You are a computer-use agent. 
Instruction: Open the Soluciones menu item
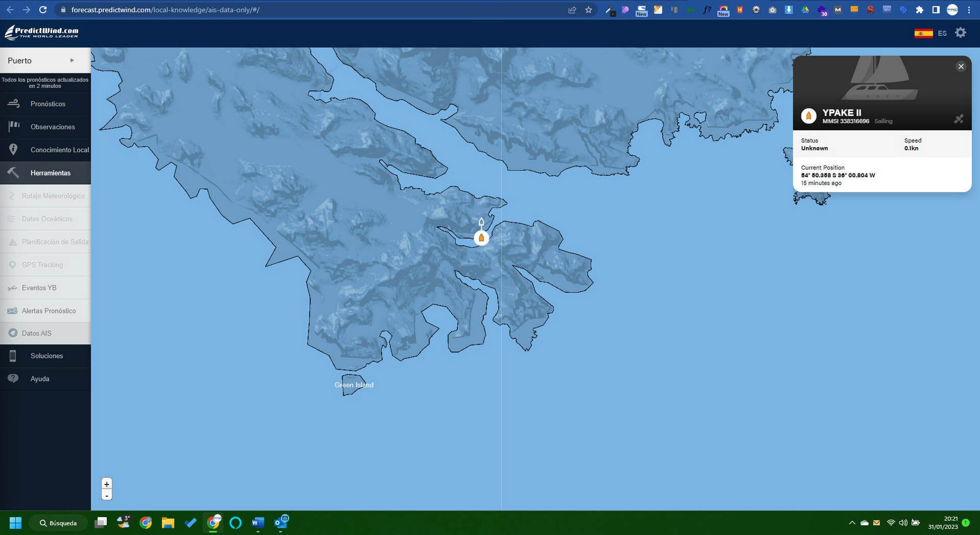click(x=47, y=356)
